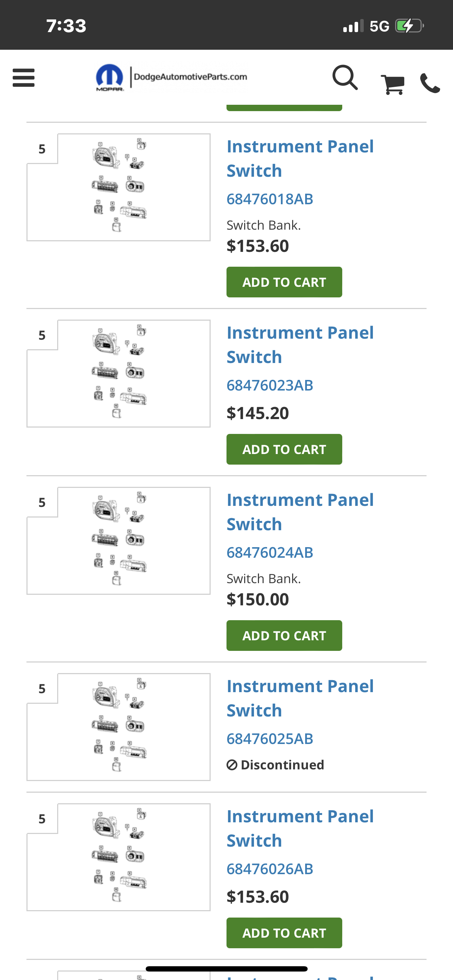
Task: Open part number link 68476024AB
Action: (x=270, y=552)
